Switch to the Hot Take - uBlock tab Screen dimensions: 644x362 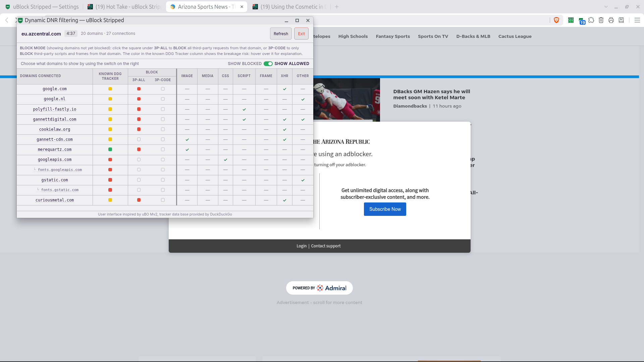[124, 7]
